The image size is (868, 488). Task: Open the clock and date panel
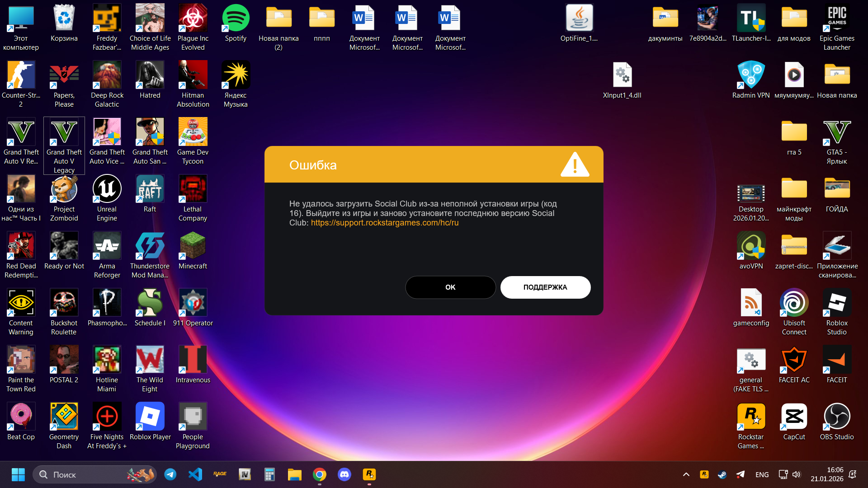pos(827,474)
